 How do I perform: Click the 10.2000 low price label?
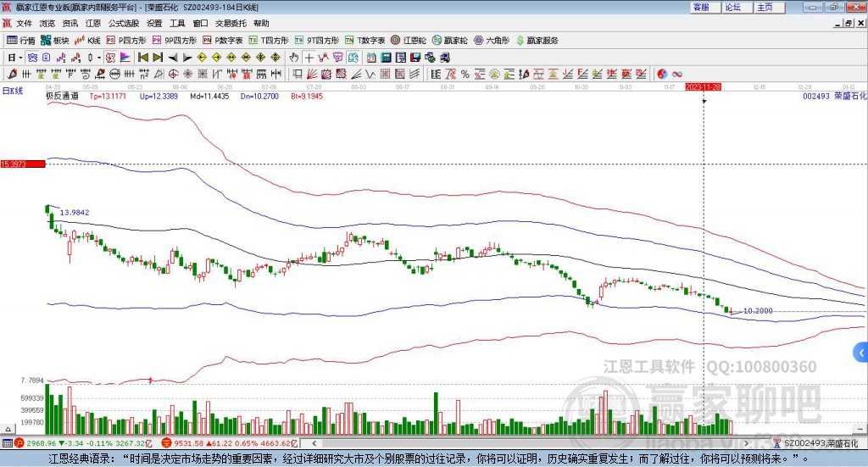click(758, 310)
